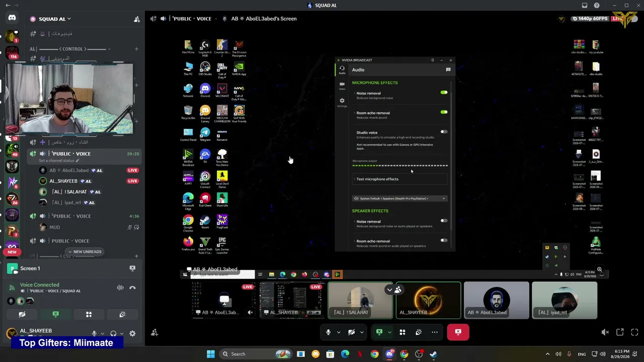Image resolution: width=644 pixels, height=362 pixels.
Task: Collapse the participant tiles with the chevron
Action: [389, 290]
